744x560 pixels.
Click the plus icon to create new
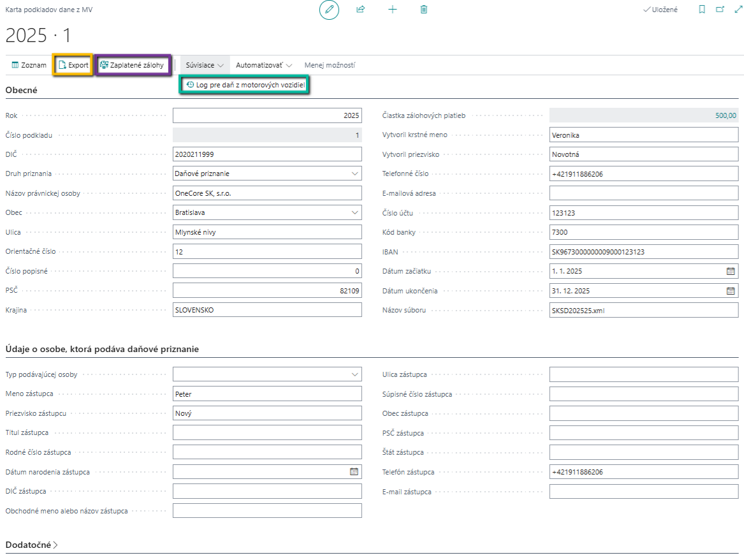tap(393, 10)
